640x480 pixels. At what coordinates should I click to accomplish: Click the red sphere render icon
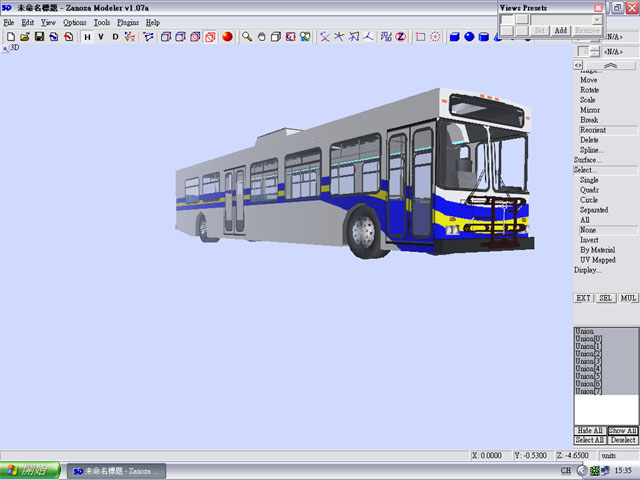click(x=227, y=37)
